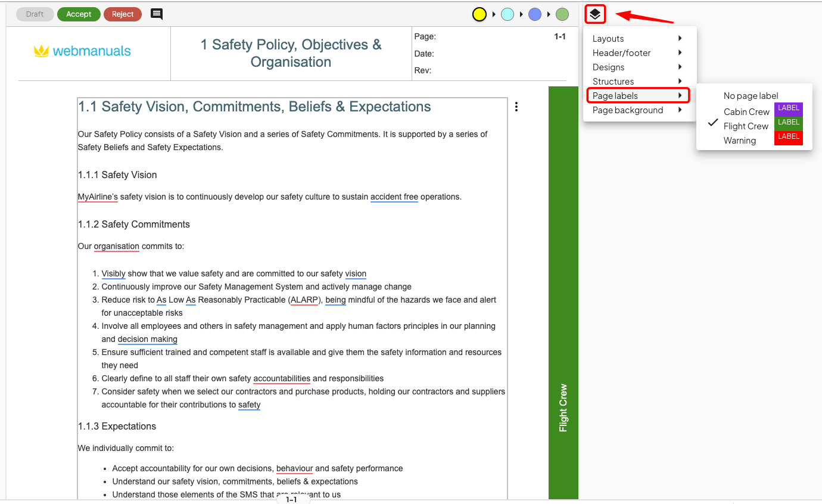Open the layers icon page settings menu
Image resolution: width=822 pixels, height=504 pixels.
[x=595, y=14]
